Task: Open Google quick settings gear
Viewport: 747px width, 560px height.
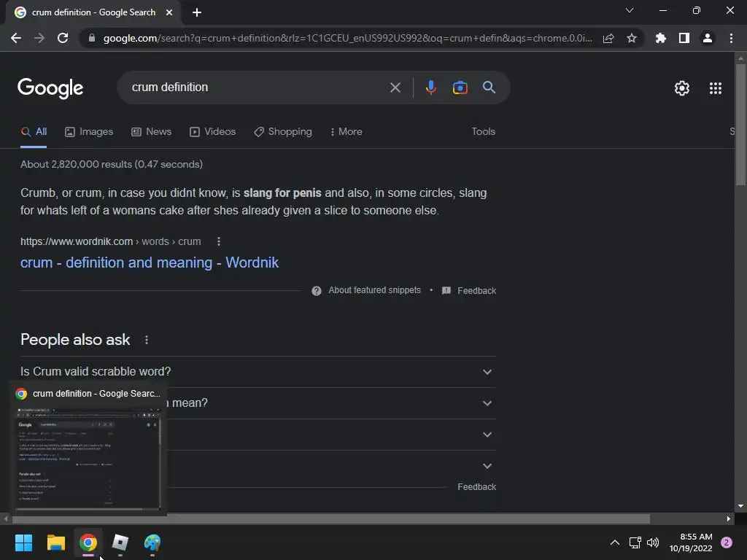Action: click(x=682, y=88)
